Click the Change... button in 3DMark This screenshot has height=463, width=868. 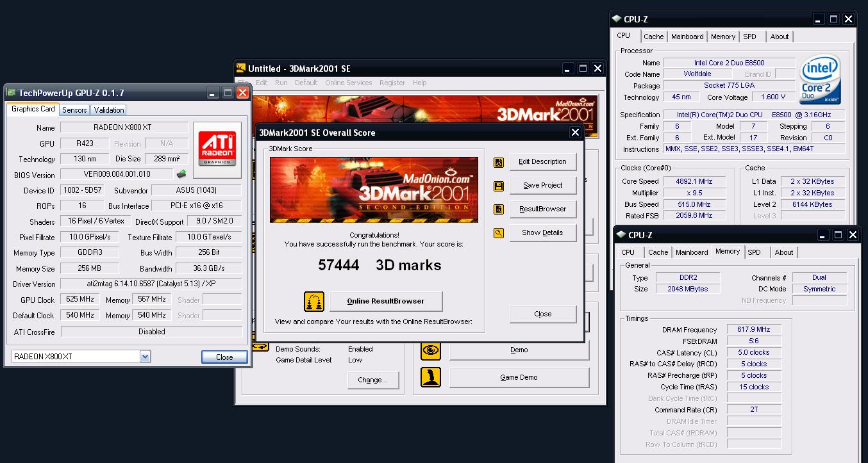tap(373, 380)
